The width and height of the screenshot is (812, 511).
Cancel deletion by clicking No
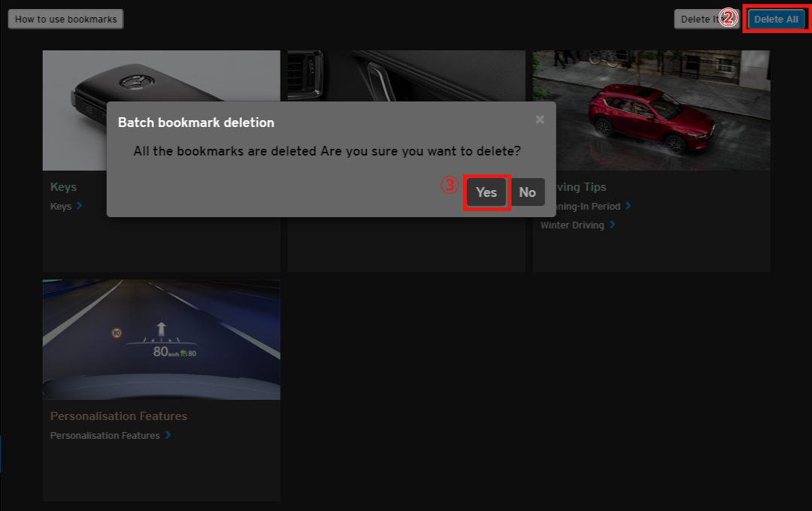(527, 192)
